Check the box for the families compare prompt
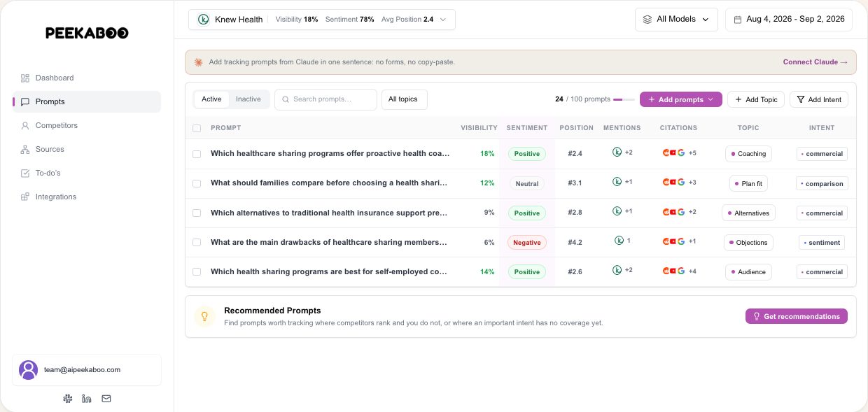Viewport: 868px width, 412px height. [x=197, y=183]
